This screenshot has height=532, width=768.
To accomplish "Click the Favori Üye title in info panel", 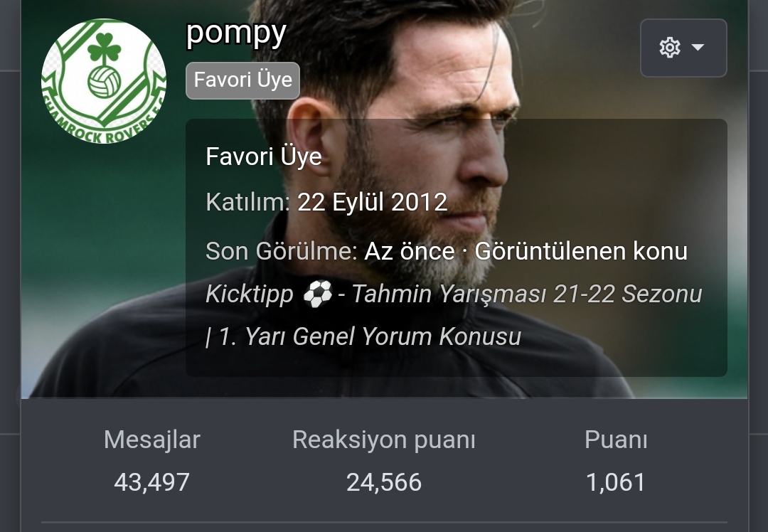I will (x=264, y=156).
